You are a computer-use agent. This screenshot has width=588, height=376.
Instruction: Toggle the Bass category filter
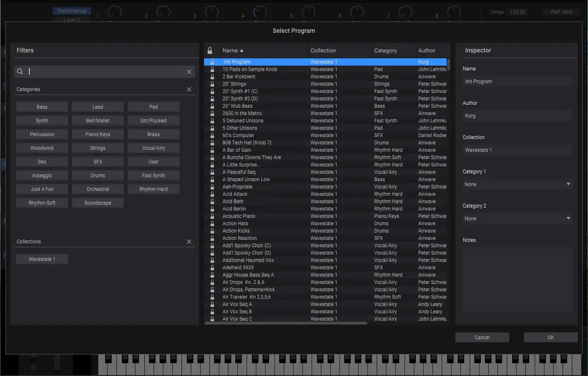42,107
